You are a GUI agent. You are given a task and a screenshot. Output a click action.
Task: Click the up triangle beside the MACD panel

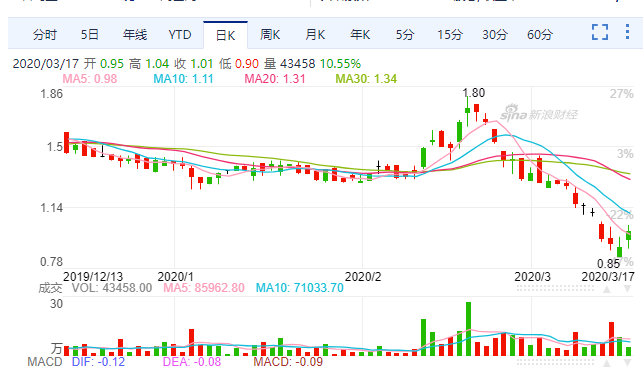(607, 363)
